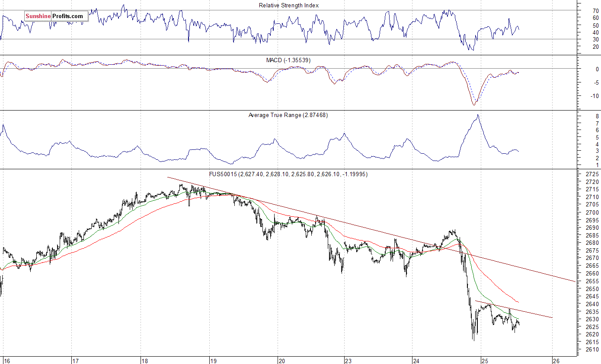The image size is (601, 364).
Task: Click the 24 date label on axis
Action: tap(416, 361)
